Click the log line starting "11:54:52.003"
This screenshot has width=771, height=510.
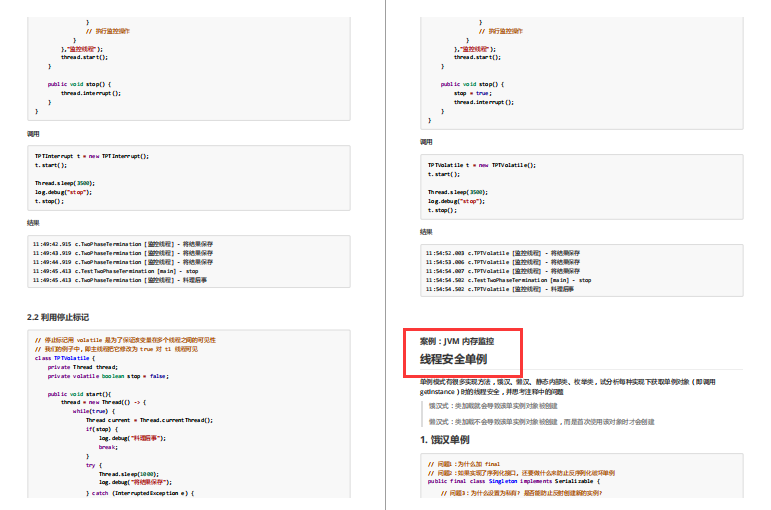[x=503, y=253]
